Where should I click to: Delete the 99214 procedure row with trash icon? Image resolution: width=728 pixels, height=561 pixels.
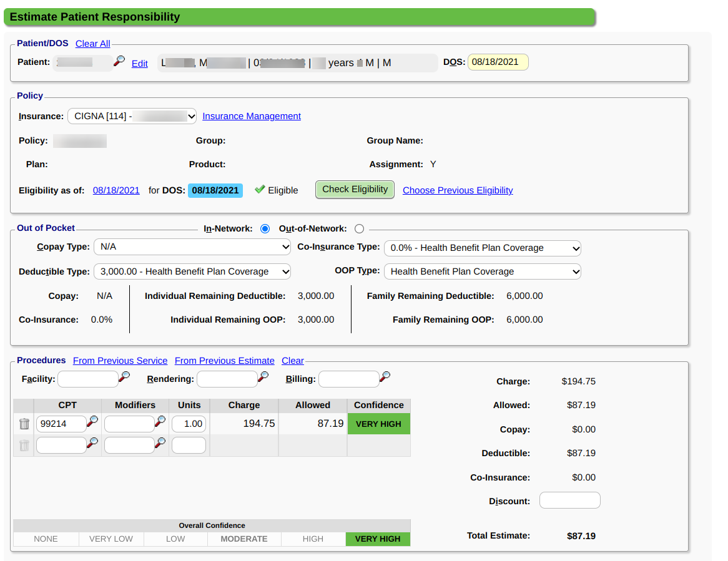pyautogui.click(x=24, y=424)
